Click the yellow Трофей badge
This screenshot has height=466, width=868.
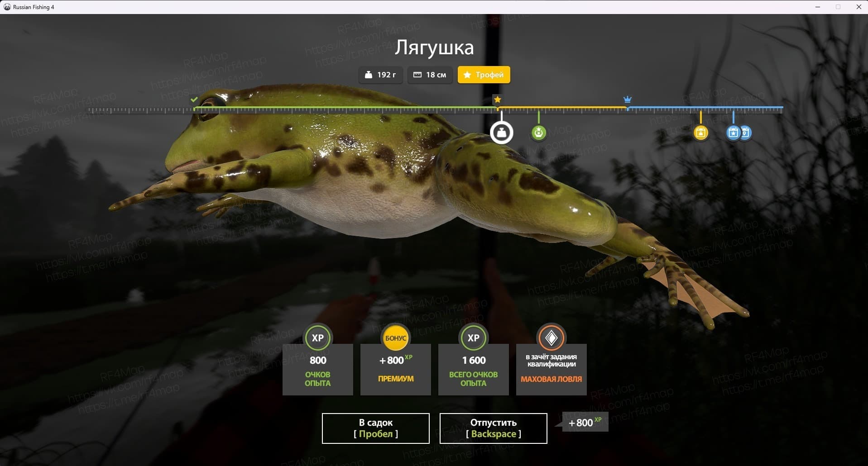click(484, 75)
